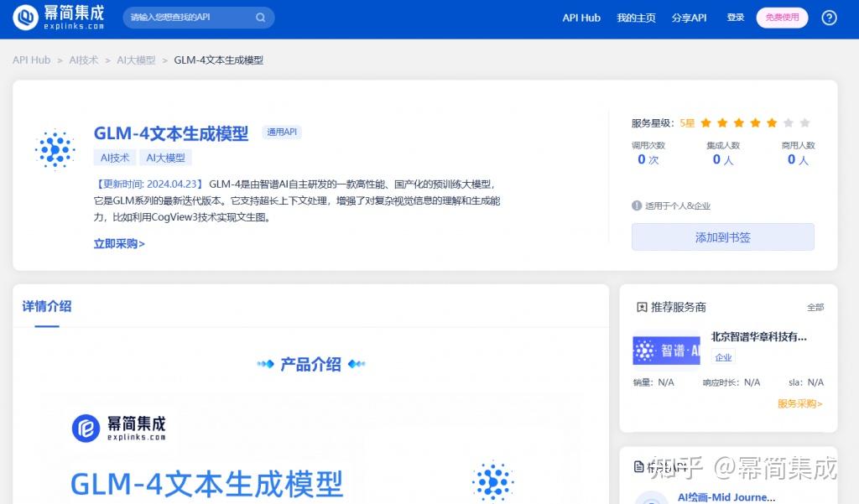
Task: Click the 幂简集成 logo icon
Action: (25, 17)
